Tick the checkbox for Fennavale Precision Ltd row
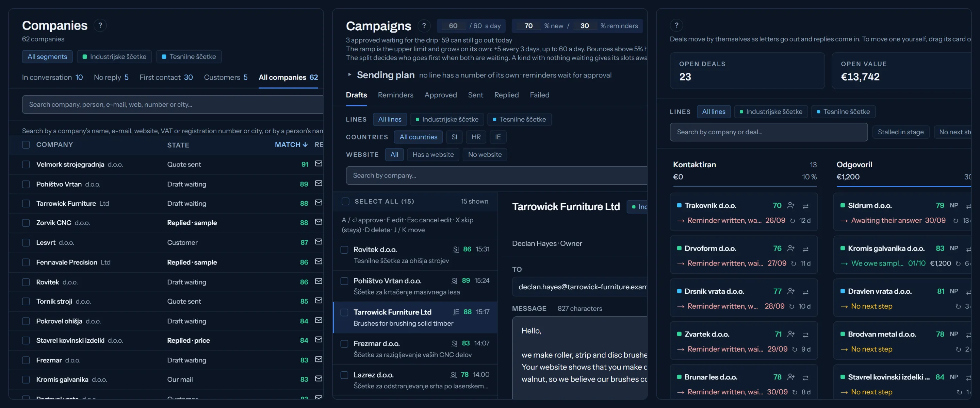The width and height of the screenshot is (980, 408). tap(26, 262)
